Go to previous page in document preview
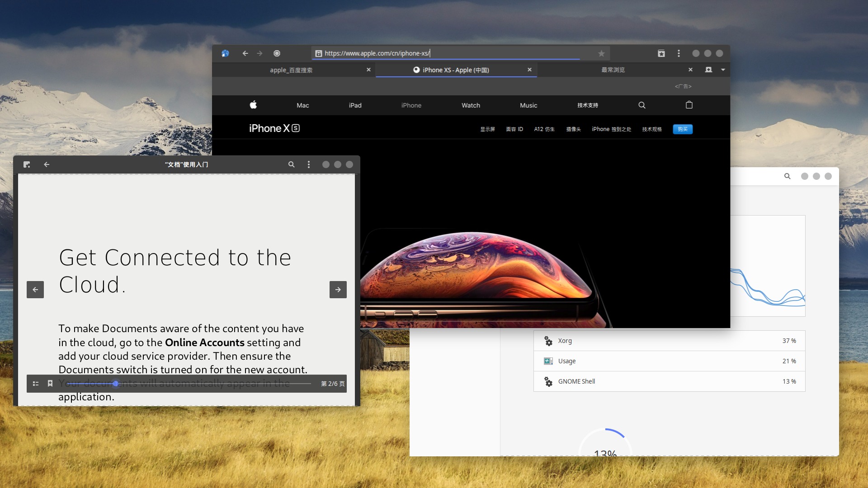This screenshot has width=868, height=488. [x=35, y=290]
